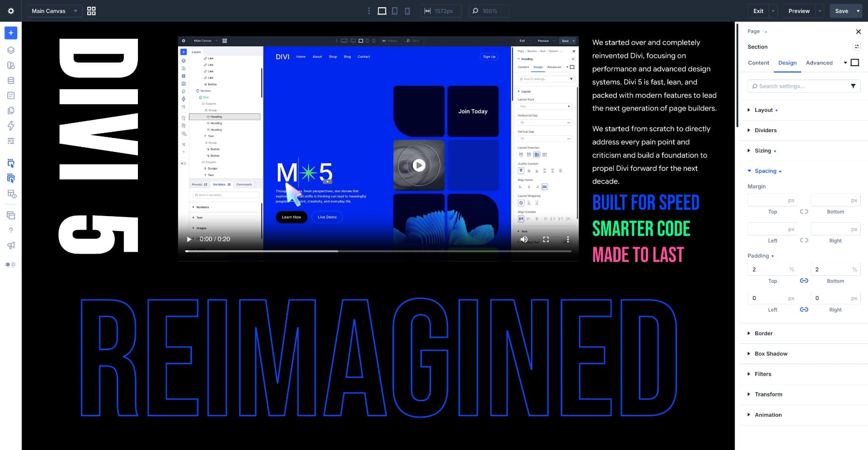
Task: Click the stacked windows icon in sidebar
Action: [11, 215]
